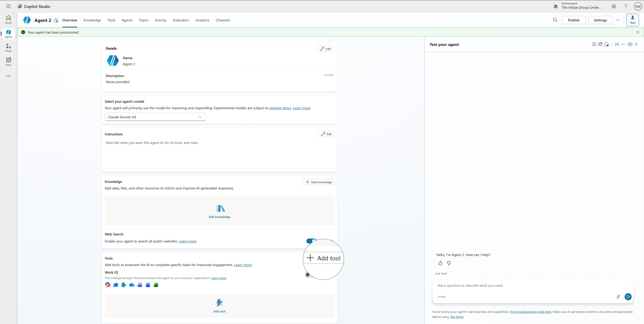
Task: Open the test panel ellipsis menu
Action: [x=623, y=44]
